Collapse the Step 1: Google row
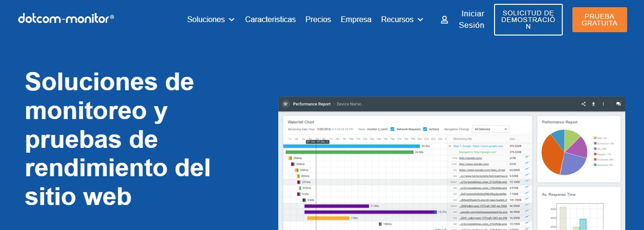644x230 pixels. [450, 145]
